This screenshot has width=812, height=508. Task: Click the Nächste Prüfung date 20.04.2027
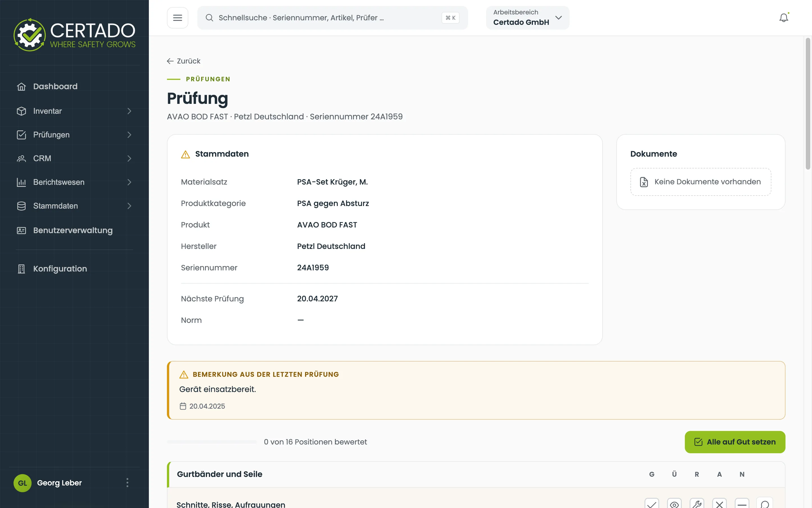[x=317, y=299]
